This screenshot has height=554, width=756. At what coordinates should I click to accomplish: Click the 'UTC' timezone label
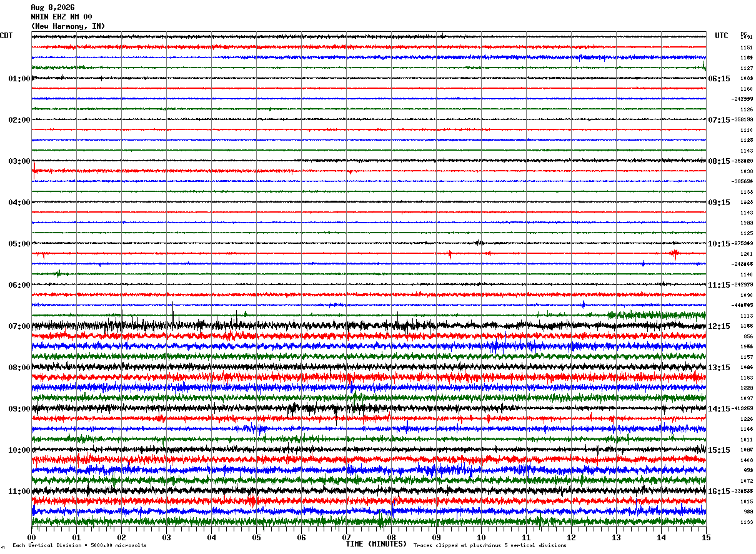click(x=722, y=36)
